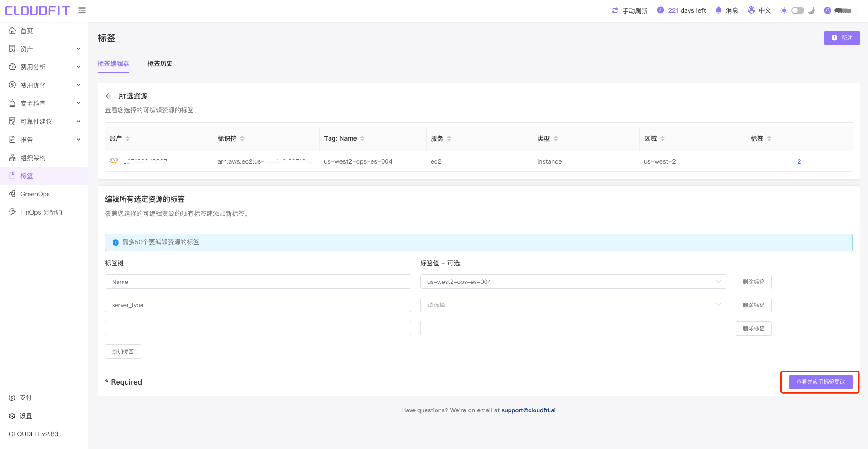This screenshot has width=868, height=449.
Task: Click the empty third tag value field
Action: (573, 328)
